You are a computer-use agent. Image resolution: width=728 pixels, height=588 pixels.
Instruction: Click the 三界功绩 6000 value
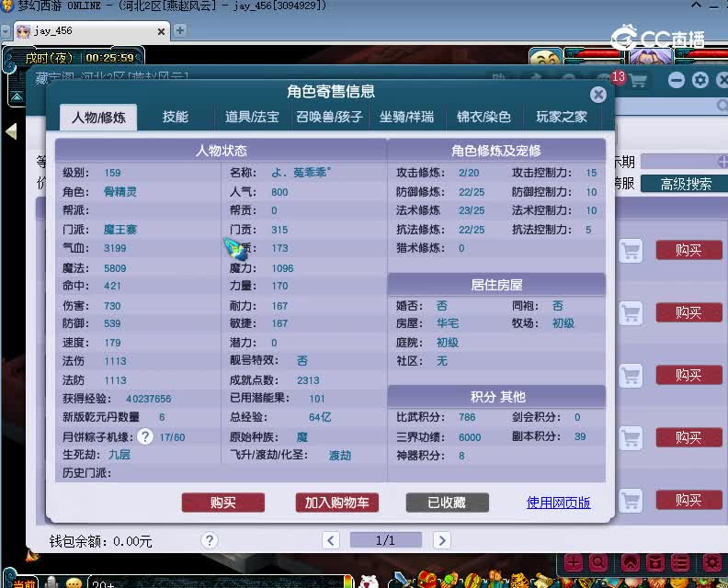[470, 437]
